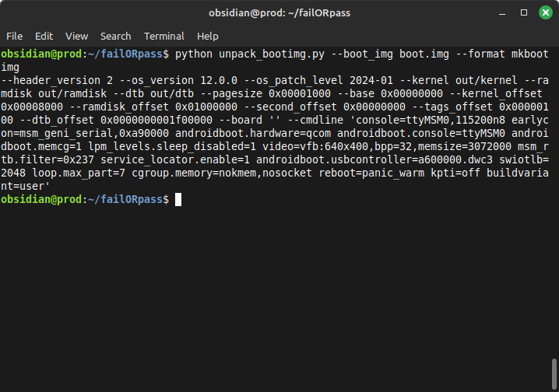559x392 pixels.
Task: Click the window title obsidian@prod: ~/failORpass
Action: click(279, 12)
